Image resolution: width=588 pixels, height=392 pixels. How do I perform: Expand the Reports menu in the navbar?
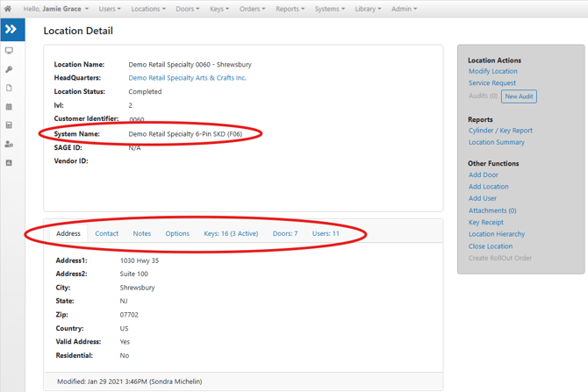[x=290, y=9]
